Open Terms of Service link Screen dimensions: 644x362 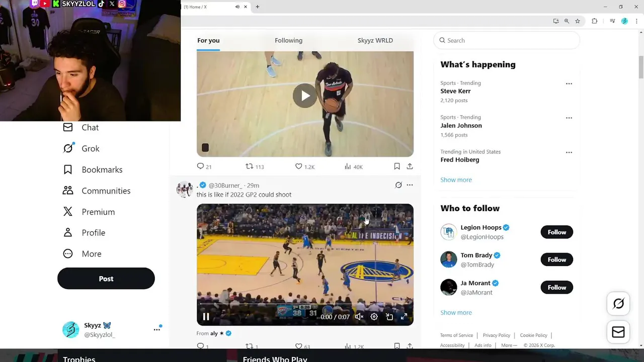(456, 335)
